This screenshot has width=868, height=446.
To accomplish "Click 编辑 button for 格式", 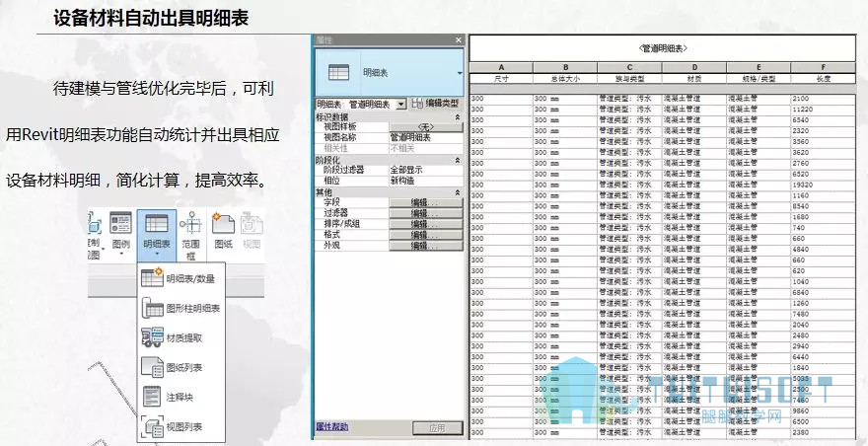I will [x=426, y=235].
